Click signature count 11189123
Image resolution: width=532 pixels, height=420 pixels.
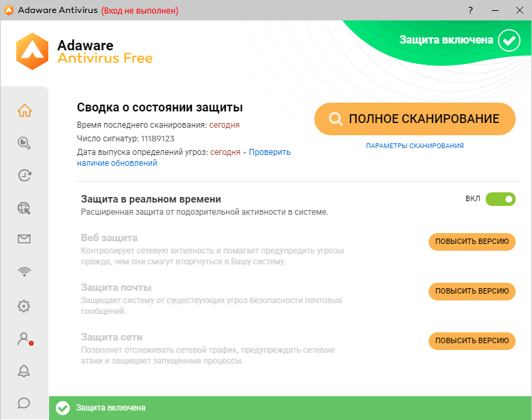coord(158,139)
